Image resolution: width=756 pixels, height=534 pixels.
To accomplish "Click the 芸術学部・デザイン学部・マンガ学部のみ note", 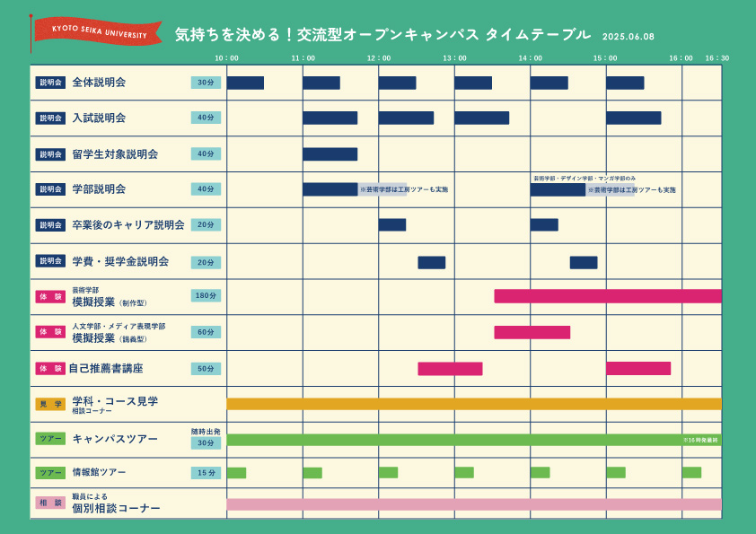I will [585, 179].
